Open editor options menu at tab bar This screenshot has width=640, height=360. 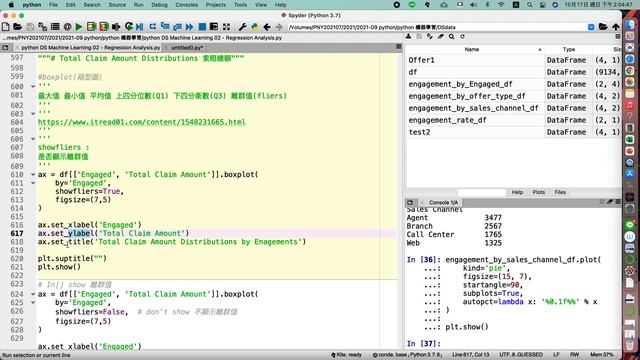click(399, 47)
